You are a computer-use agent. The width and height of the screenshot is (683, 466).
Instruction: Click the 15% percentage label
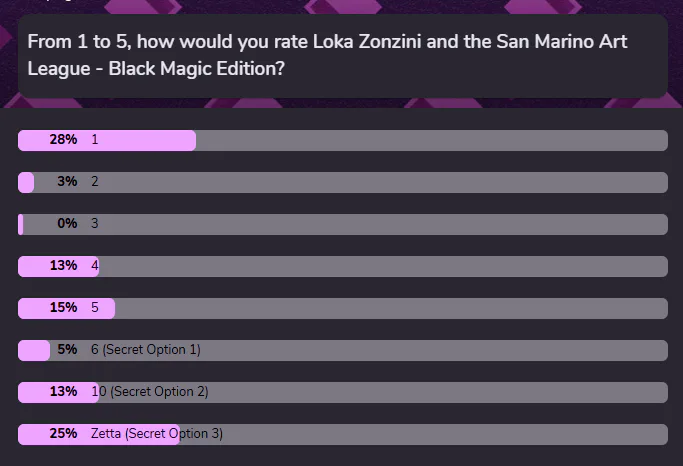tap(63, 307)
